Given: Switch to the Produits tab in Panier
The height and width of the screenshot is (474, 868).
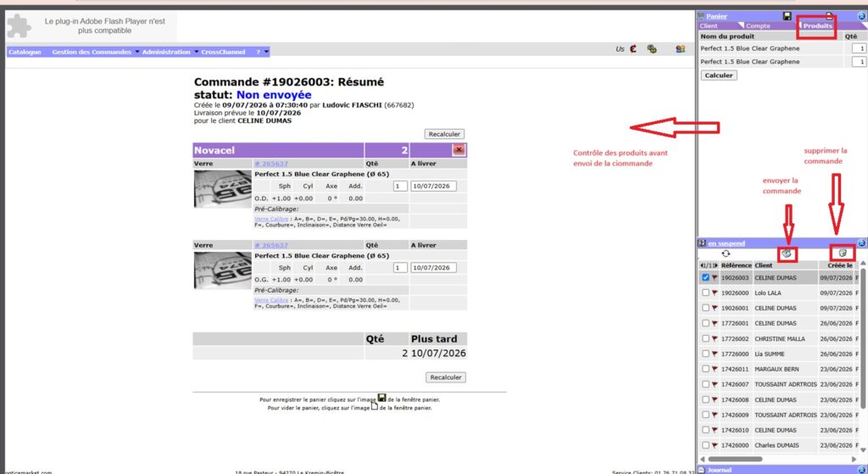Looking at the screenshot, I should tap(817, 26).
